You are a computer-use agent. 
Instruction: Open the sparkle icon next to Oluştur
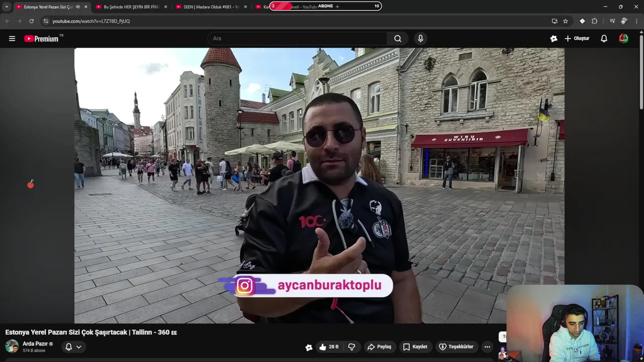coord(554,39)
